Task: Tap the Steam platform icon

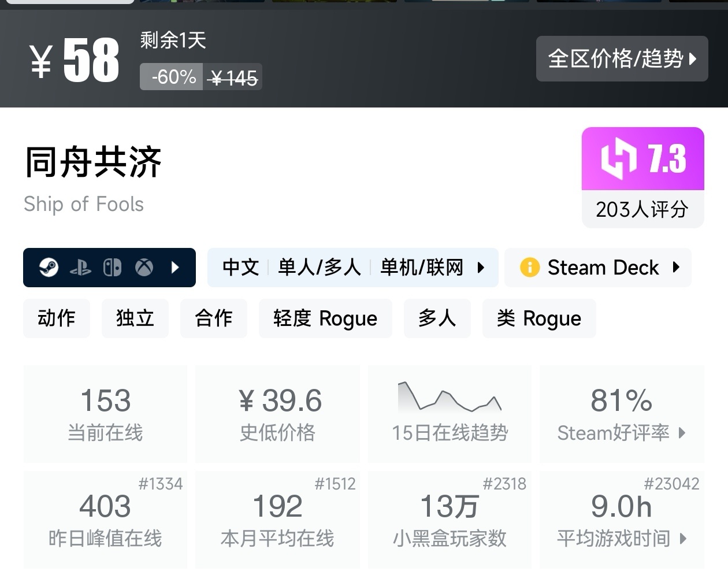Action: click(x=49, y=267)
